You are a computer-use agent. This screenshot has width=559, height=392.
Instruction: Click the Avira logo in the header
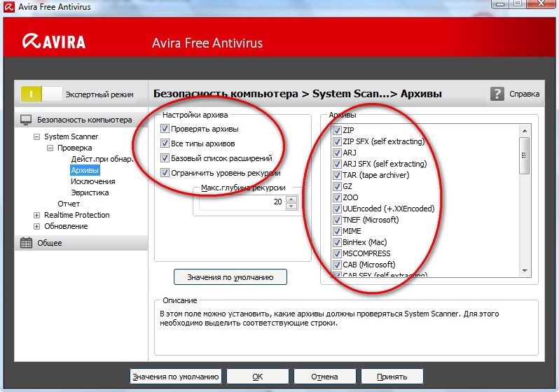click(x=53, y=42)
